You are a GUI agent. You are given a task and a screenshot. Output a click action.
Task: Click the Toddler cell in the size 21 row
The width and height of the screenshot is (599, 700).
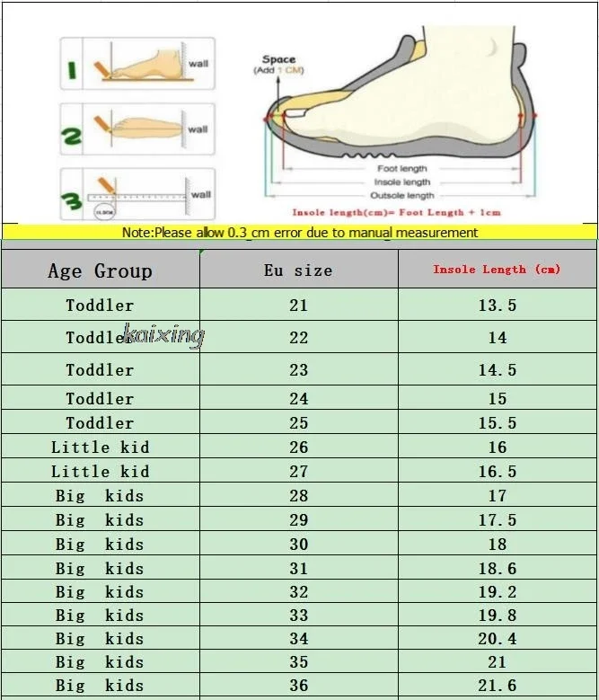click(101, 305)
